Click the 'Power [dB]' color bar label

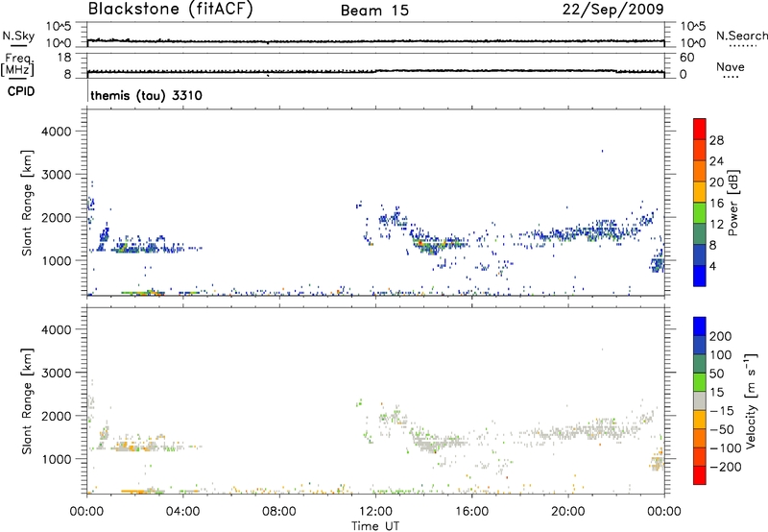click(732, 203)
